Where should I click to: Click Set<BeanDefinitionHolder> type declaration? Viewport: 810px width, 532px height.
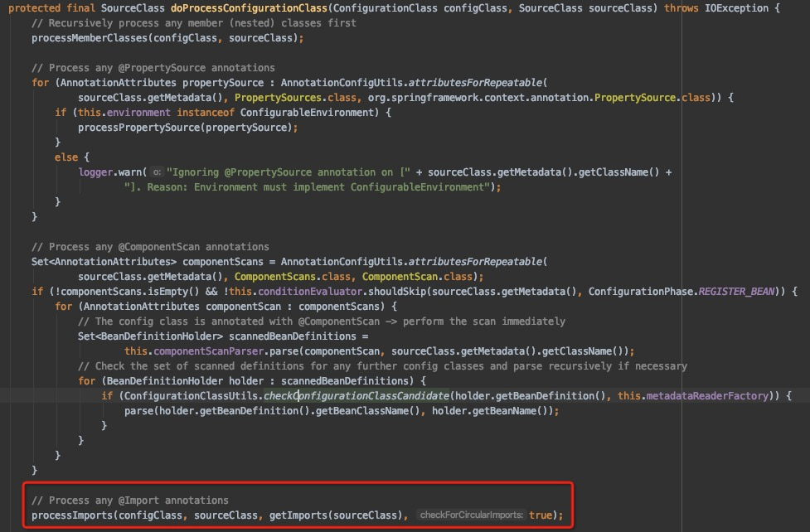[x=150, y=336]
